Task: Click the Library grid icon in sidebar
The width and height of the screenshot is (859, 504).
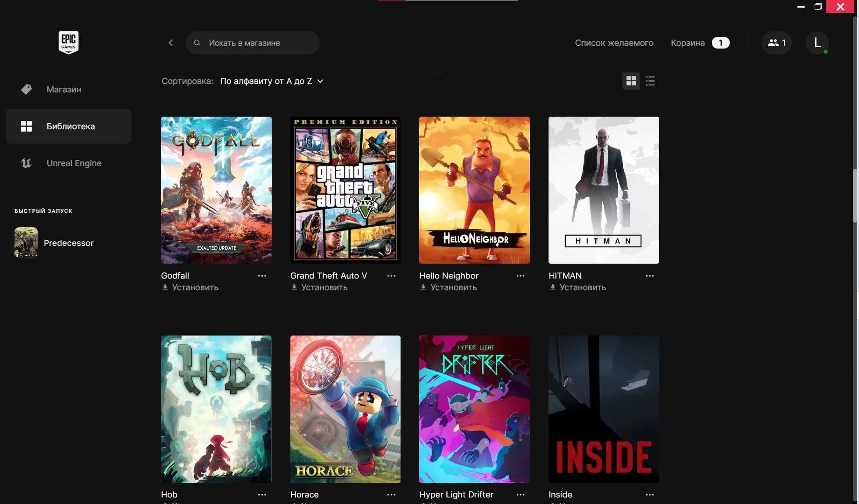Action: click(27, 126)
